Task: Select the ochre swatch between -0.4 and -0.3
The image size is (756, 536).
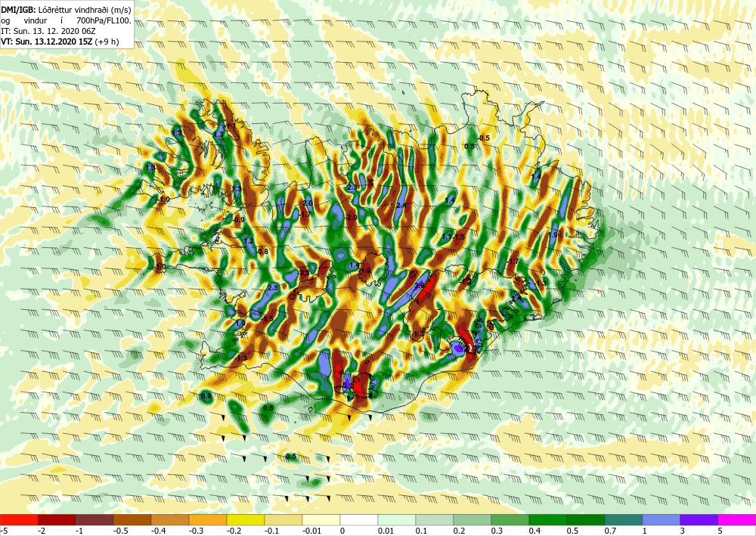Action: pos(170,519)
